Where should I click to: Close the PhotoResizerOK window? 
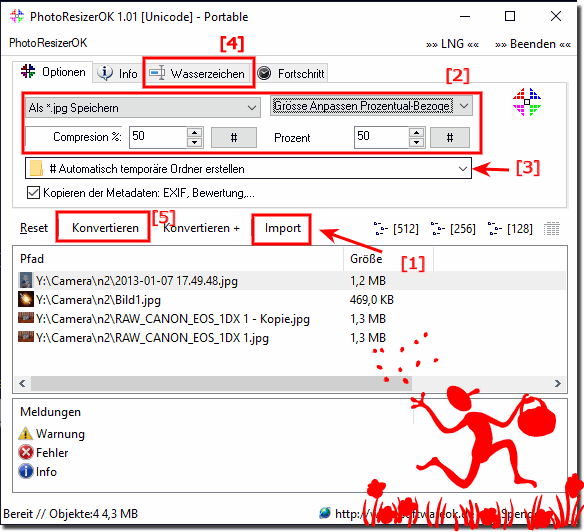click(x=556, y=16)
